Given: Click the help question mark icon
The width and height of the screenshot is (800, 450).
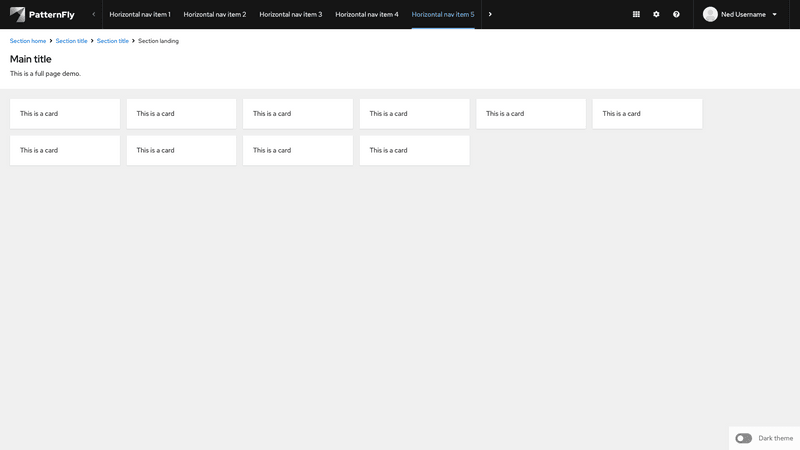Looking at the screenshot, I should coord(676,14).
